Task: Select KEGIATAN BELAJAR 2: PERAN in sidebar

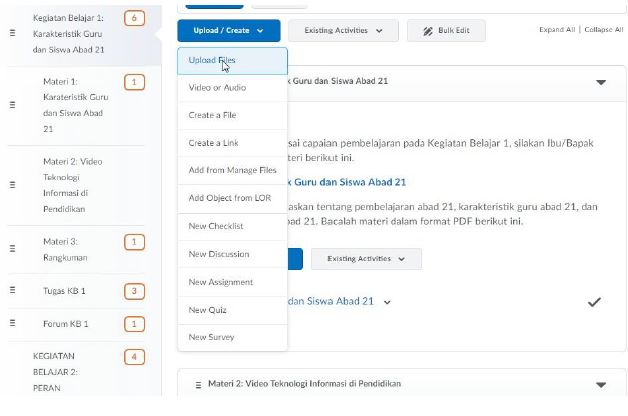Action: 55,372
